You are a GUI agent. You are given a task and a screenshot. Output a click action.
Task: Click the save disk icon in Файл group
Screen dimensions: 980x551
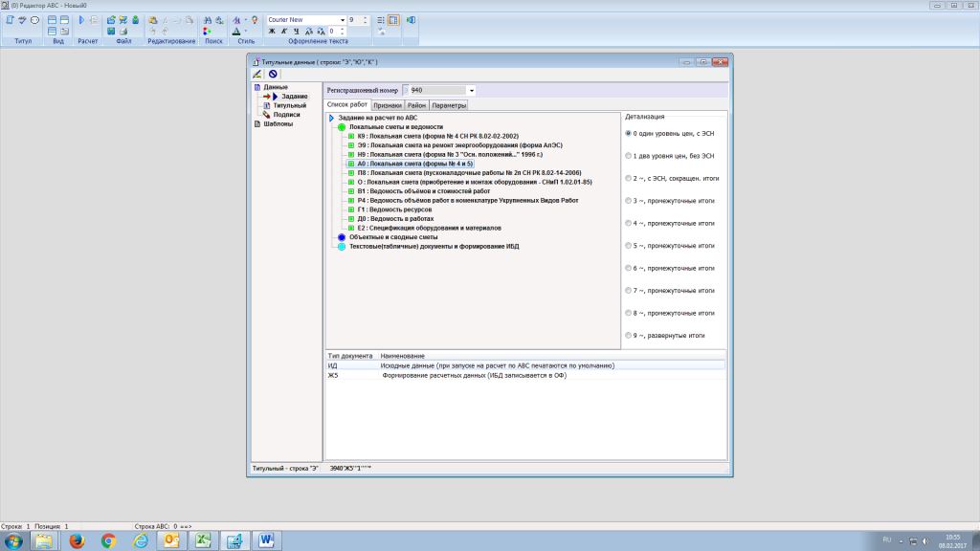click(111, 31)
